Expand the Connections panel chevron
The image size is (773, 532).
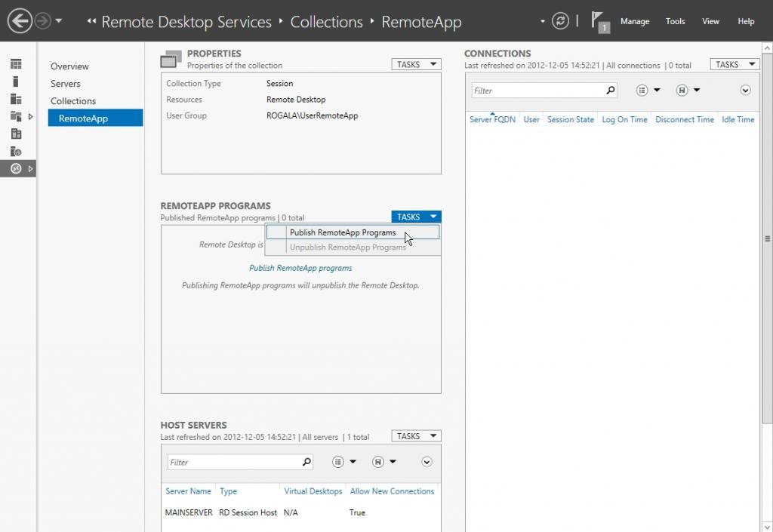click(745, 90)
